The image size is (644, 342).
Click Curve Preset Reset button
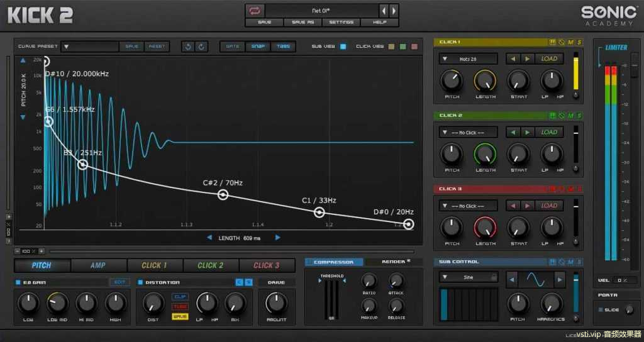click(157, 47)
